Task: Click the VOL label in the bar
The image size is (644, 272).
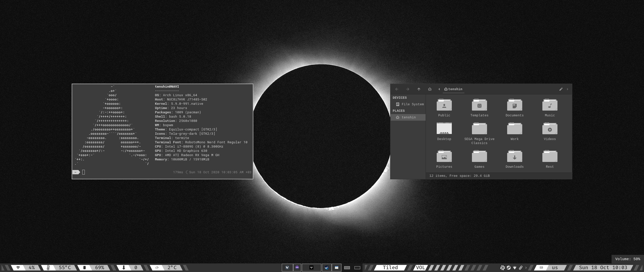Action: tap(420, 268)
